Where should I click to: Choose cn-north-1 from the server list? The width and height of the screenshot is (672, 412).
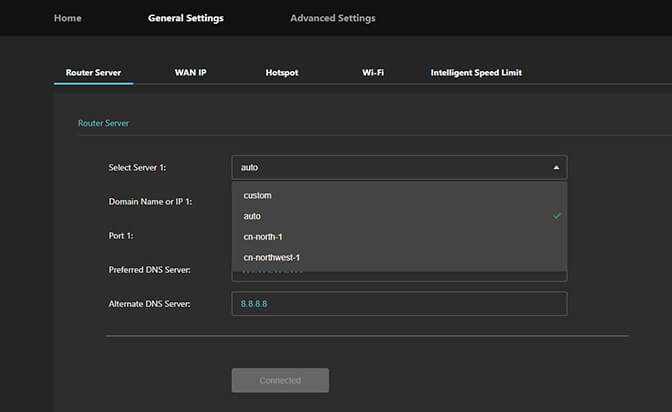(x=399, y=237)
